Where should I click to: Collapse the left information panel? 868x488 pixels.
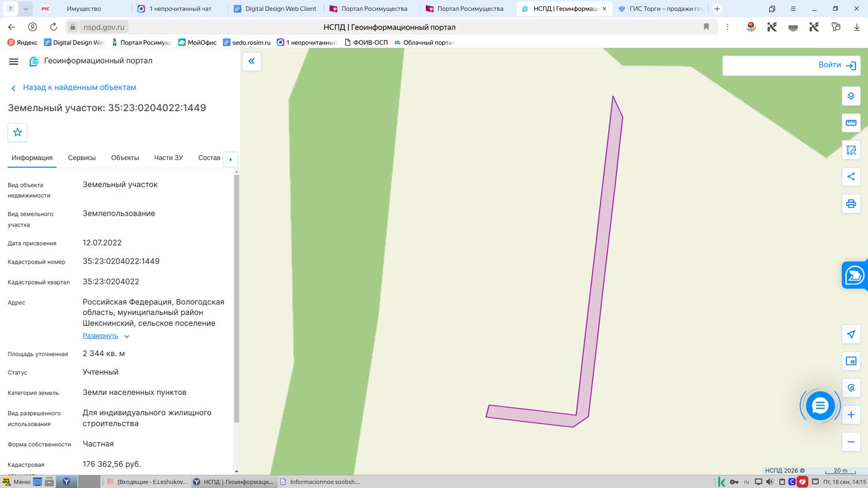pos(252,61)
